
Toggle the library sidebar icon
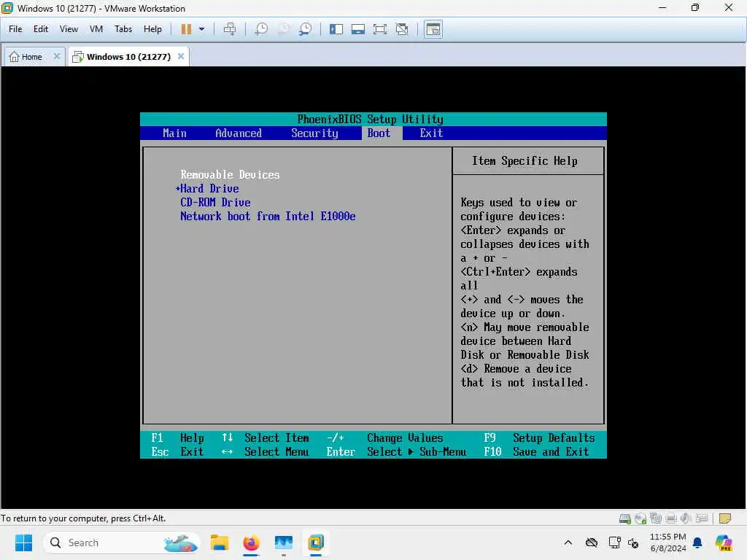(x=336, y=29)
